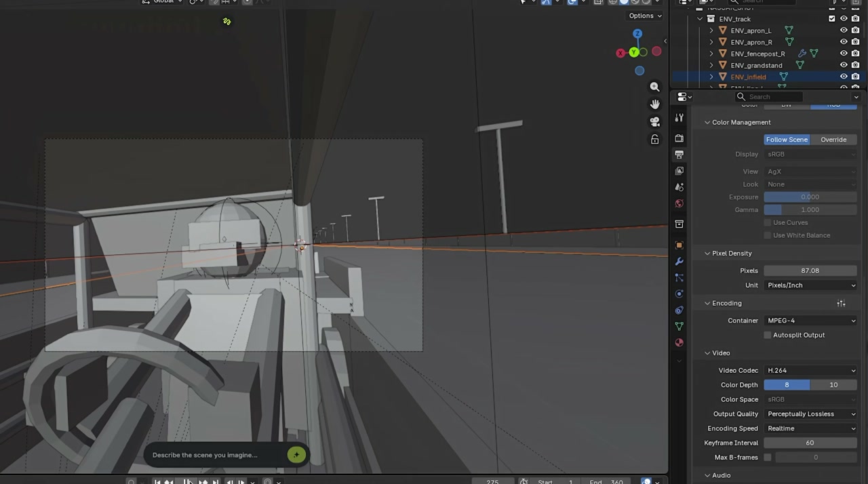868x484 pixels.
Task: Toggle ENV_track collection exclude checkbox
Action: (x=832, y=19)
